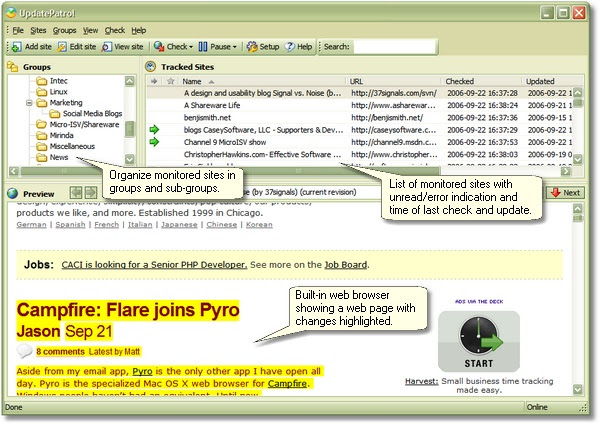Open the Check menu

pos(115,30)
